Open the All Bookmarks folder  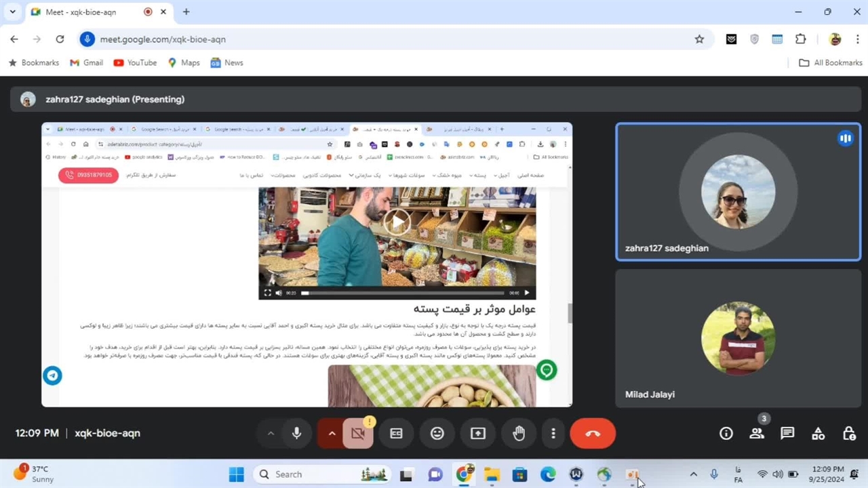pyautogui.click(x=831, y=62)
